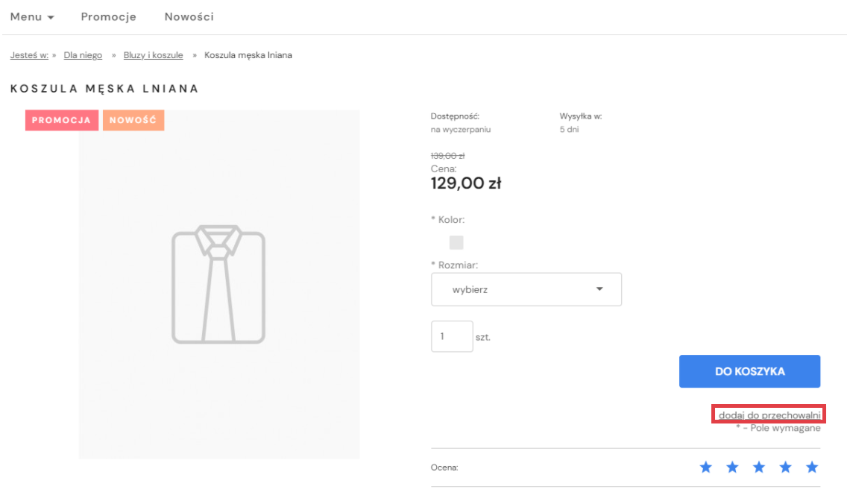Click the fourth rating star

pos(786,467)
